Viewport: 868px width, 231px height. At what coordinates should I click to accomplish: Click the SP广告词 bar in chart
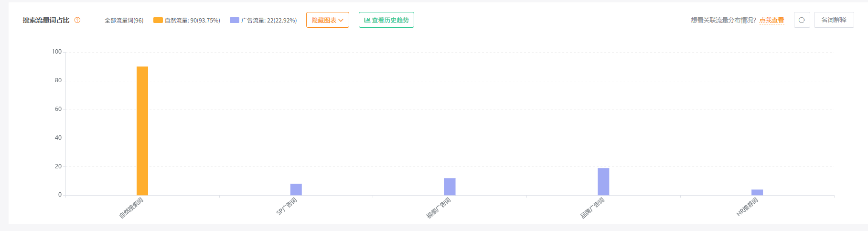point(296,189)
